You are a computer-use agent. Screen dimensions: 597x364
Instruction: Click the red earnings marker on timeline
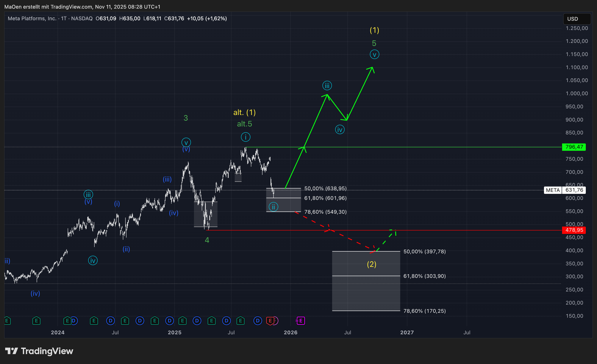point(270,321)
